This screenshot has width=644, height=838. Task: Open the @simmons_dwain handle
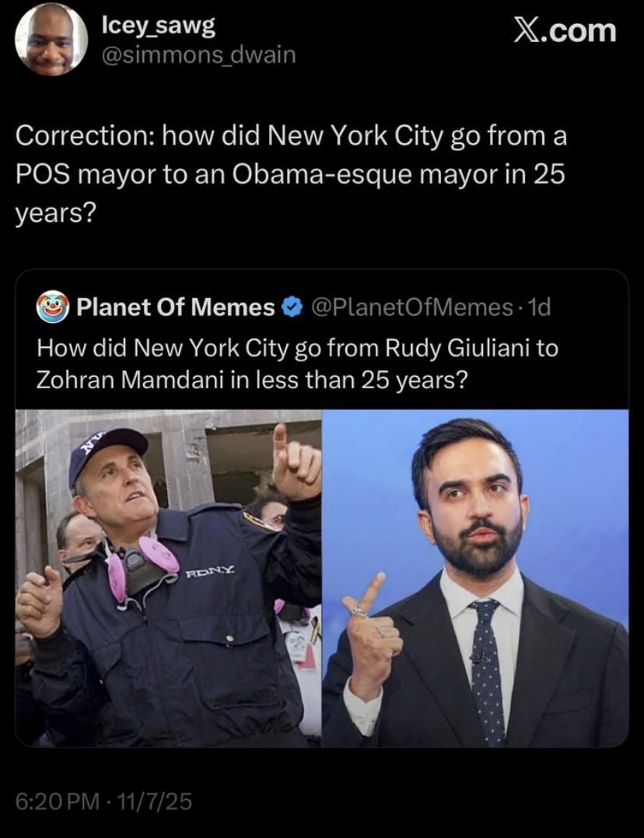tap(198, 55)
